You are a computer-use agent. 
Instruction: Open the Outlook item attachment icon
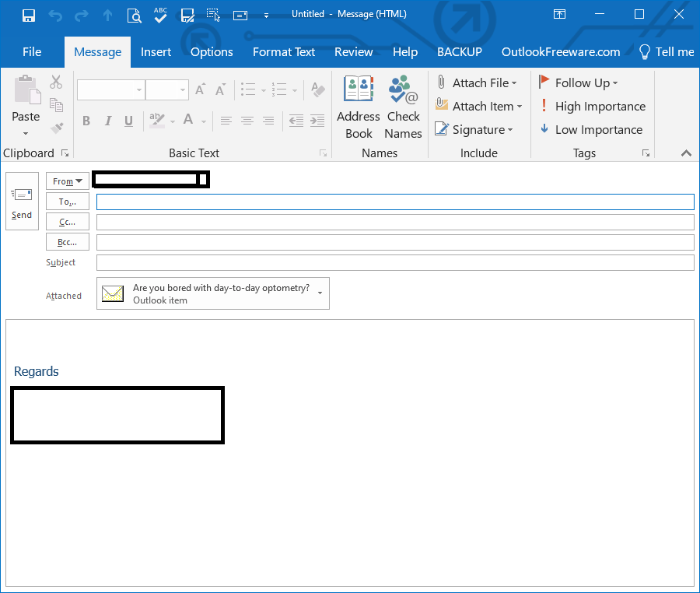pyautogui.click(x=112, y=293)
